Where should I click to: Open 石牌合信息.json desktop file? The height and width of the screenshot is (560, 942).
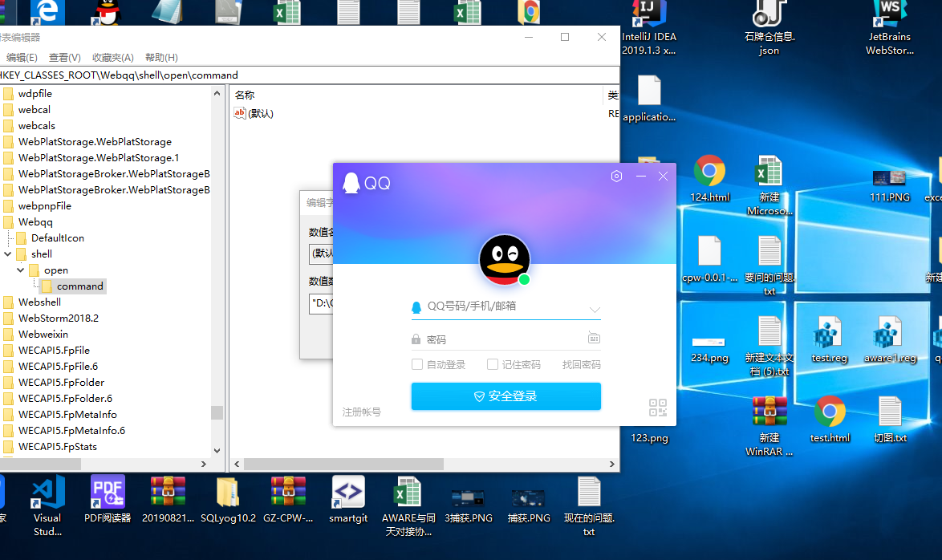769,28
